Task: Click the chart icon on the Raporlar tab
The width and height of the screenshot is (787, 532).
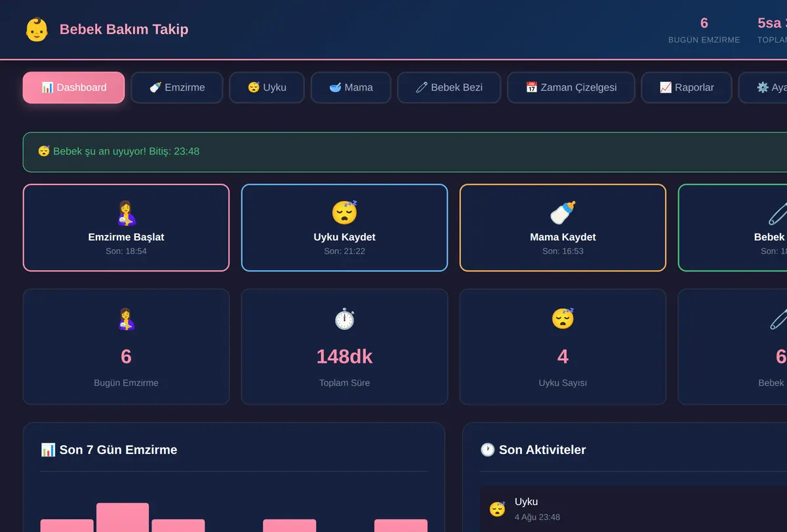Action: click(x=666, y=87)
